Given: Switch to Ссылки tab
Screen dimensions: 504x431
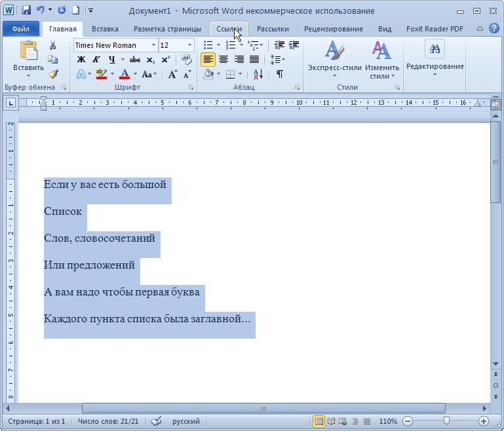Looking at the screenshot, I should (229, 29).
